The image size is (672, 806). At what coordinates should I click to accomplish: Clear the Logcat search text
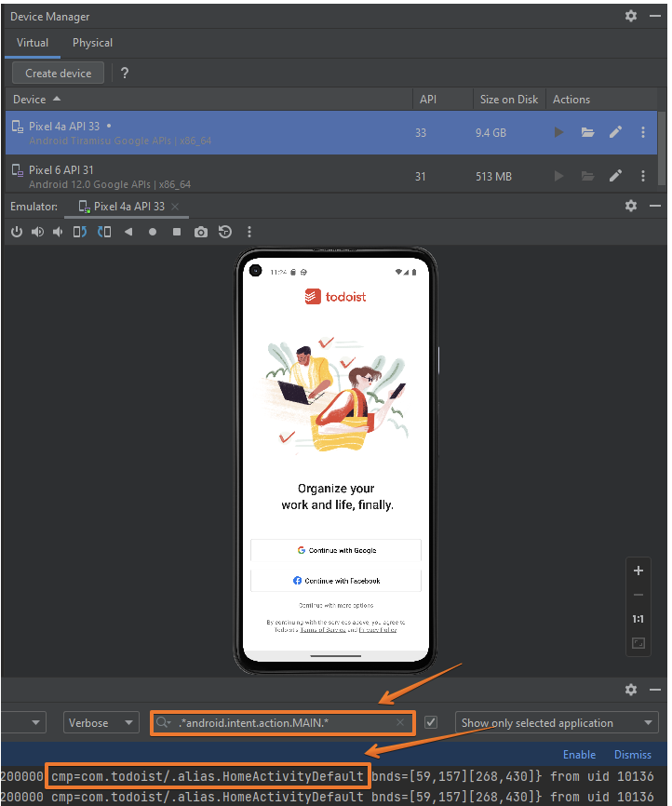coord(400,723)
